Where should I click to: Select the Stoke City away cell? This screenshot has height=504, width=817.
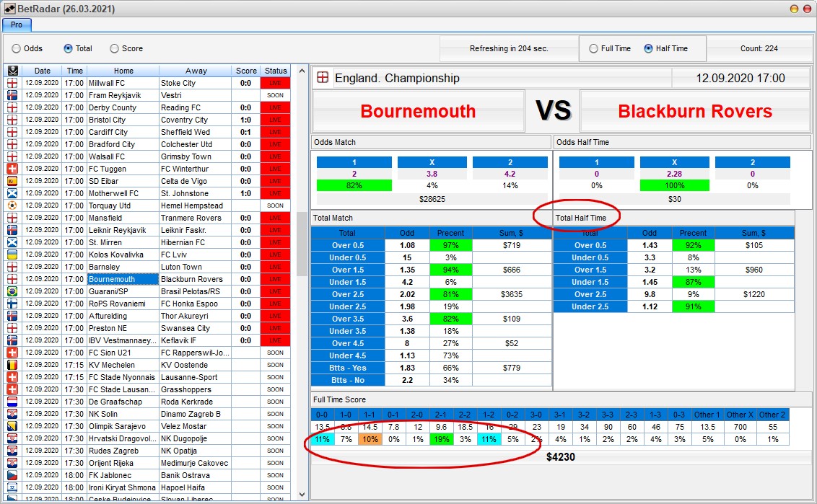point(196,83)
